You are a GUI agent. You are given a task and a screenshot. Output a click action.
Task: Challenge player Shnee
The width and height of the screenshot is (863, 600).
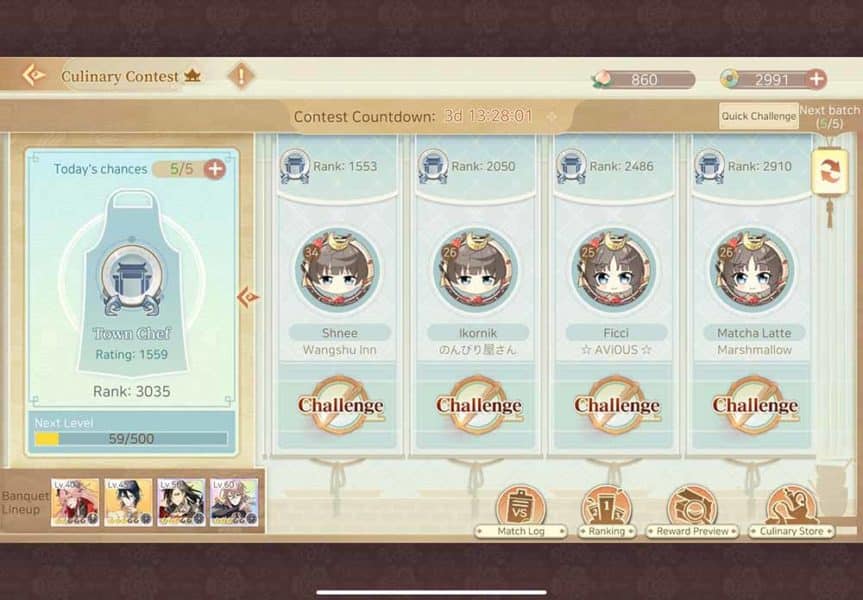tap(340, 406)
